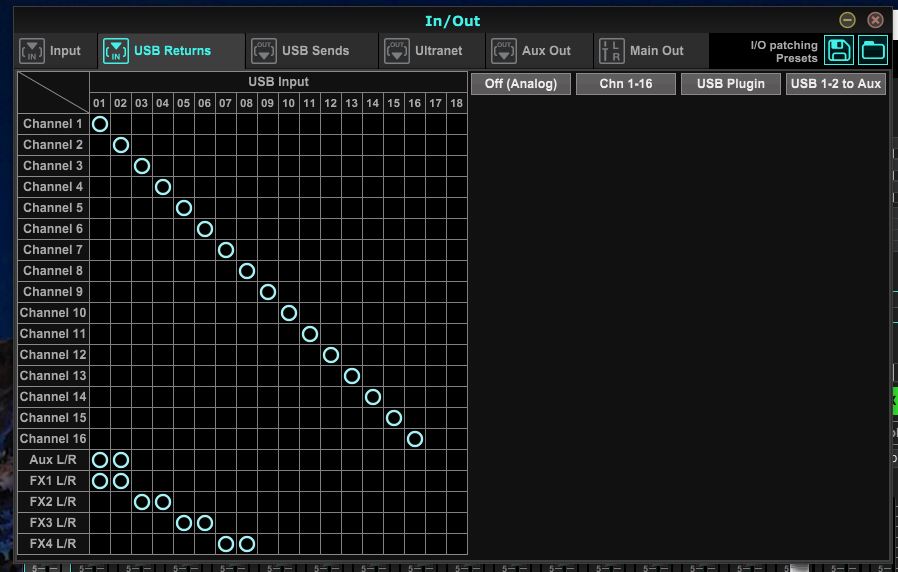Click the FX1 L/R row label
This screenshot has width=898, height=572.
pyautogui.click(x=53, y=481)
